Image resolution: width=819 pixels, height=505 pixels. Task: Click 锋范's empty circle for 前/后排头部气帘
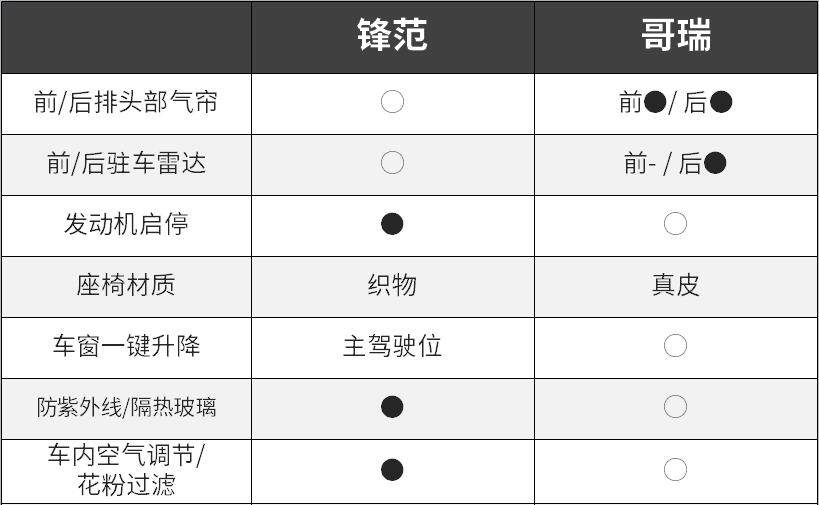(392, 102)
